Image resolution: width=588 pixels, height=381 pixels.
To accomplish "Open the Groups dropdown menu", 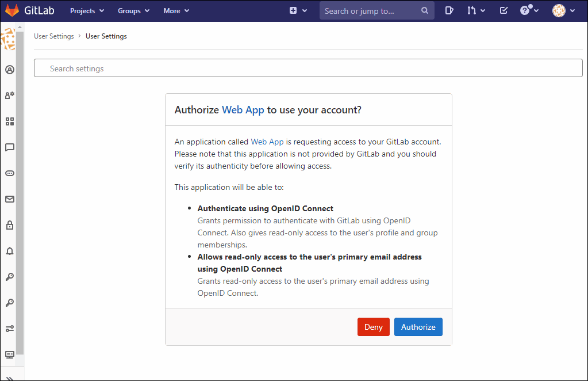I will [133, 11].
